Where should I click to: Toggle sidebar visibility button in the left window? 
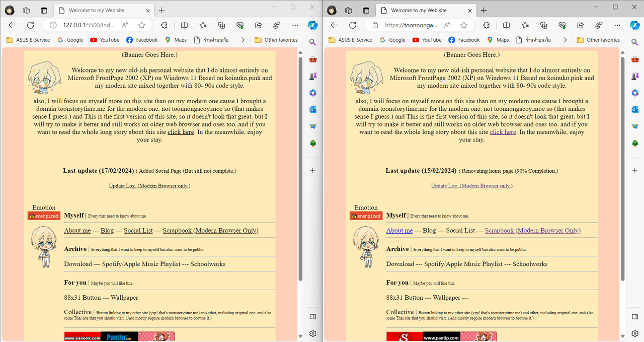click(312, 317)
